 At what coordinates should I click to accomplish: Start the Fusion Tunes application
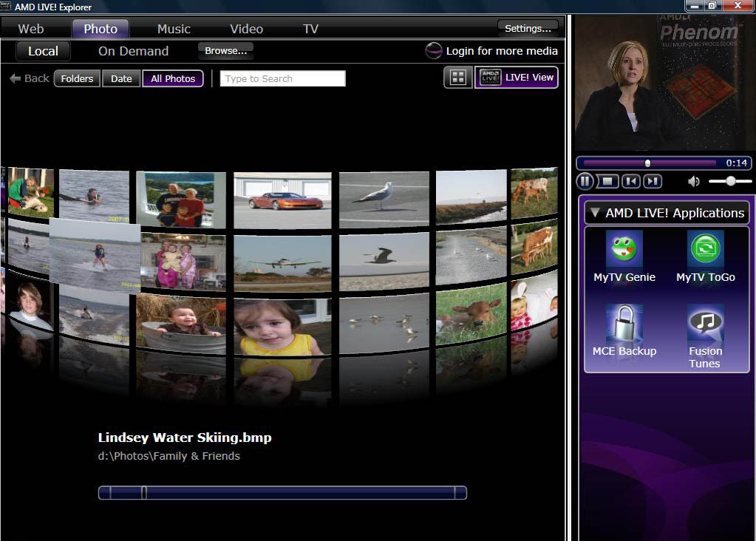click(x=705, y=336)
